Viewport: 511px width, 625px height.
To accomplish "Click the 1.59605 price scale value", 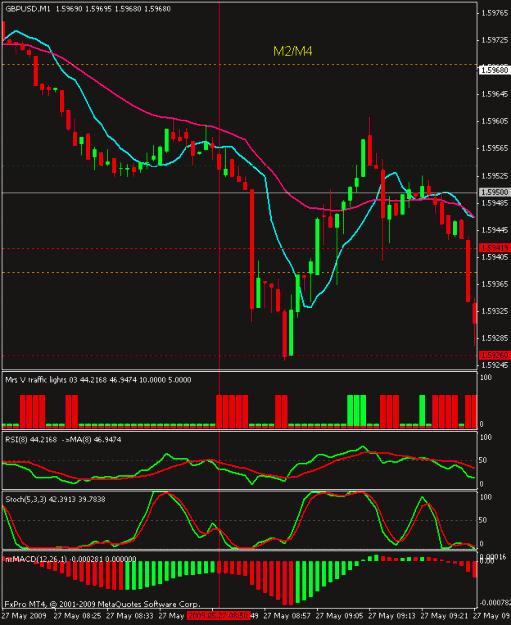I will 495,121.
